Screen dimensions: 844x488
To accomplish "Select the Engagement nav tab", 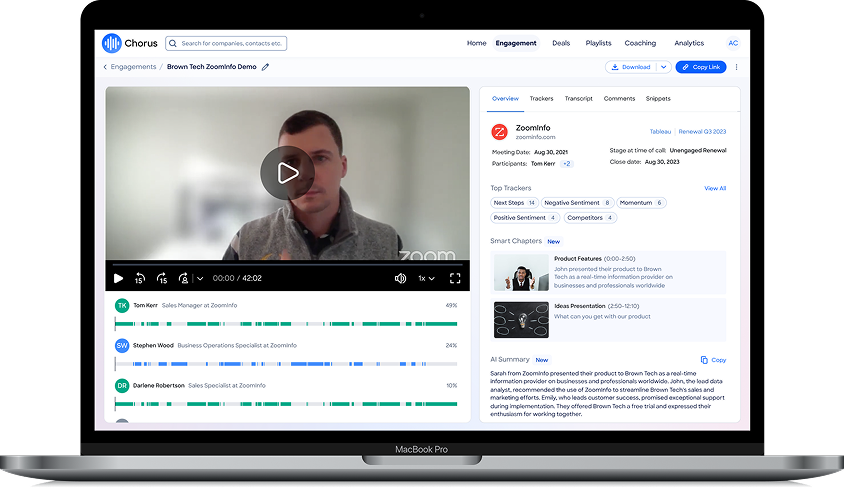I will 516,43.
